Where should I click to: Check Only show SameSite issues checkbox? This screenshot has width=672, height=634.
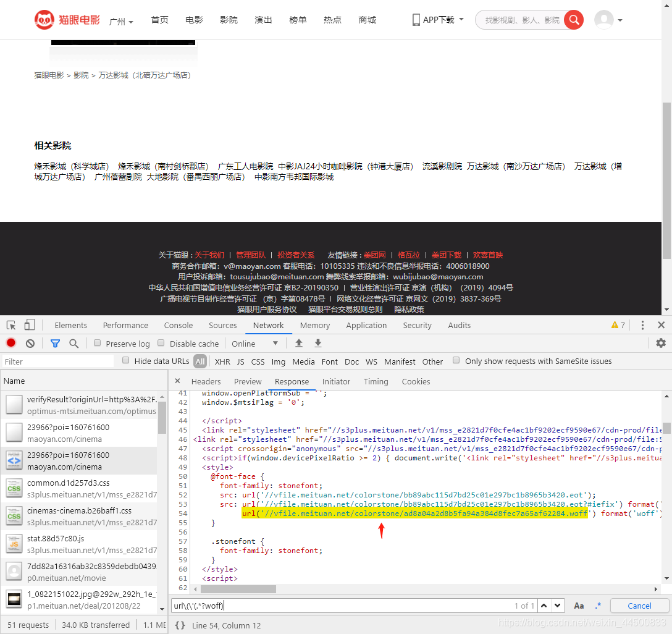pos(456,360)
